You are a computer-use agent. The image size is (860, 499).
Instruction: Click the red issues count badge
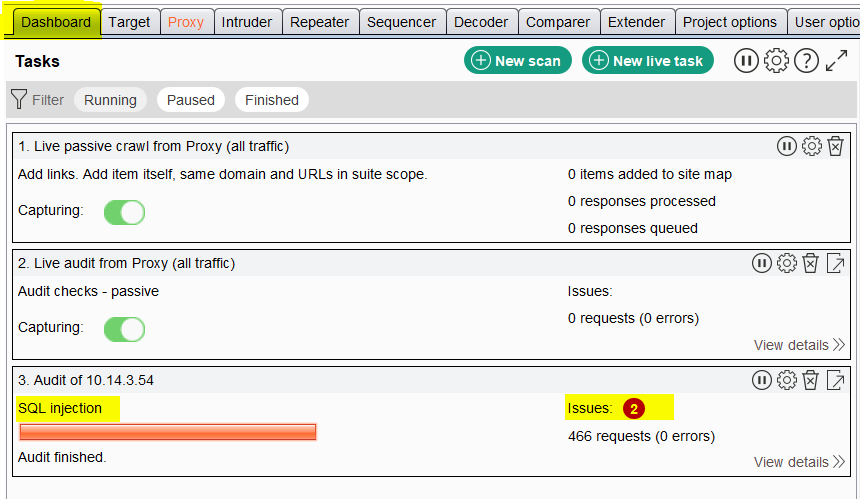[x=633, y=409]
